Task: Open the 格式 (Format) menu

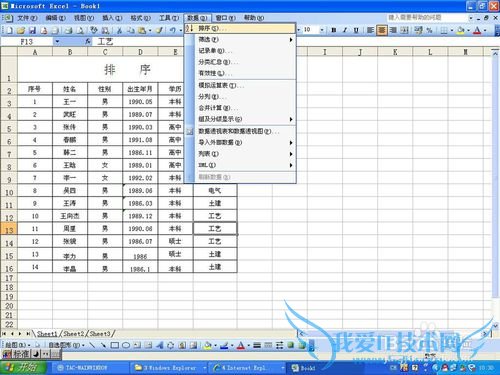Action: (140, 18)
